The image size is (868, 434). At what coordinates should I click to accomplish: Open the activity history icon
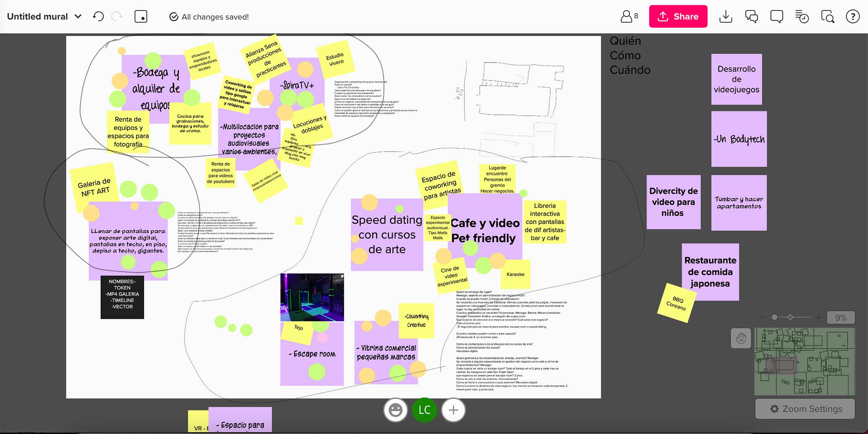coord(802,17)
